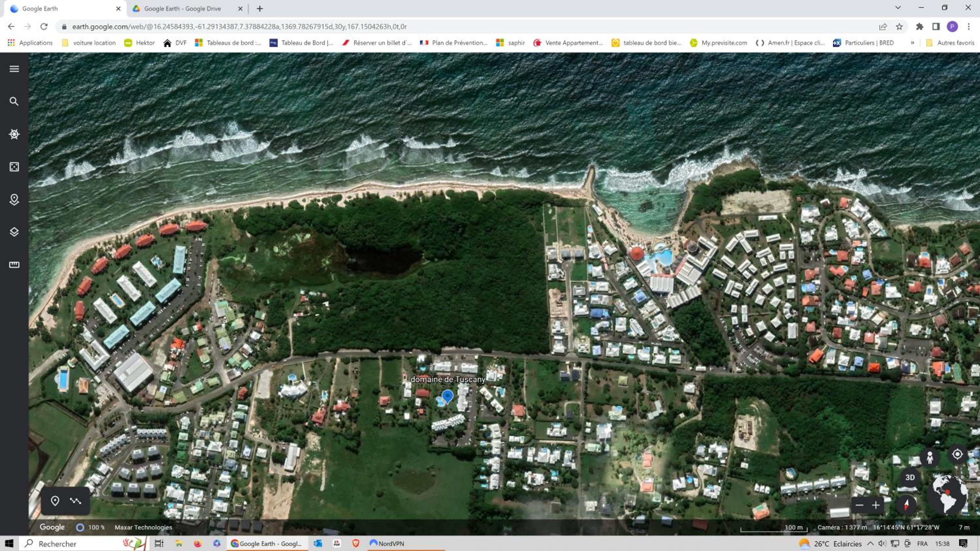Go back to previous page
This screenshot has width=980, height=551.
pyautogui.click(x=11, y=26)
